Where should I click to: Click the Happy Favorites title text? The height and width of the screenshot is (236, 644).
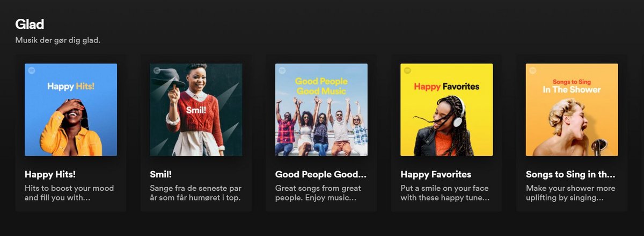coord(436,174)
